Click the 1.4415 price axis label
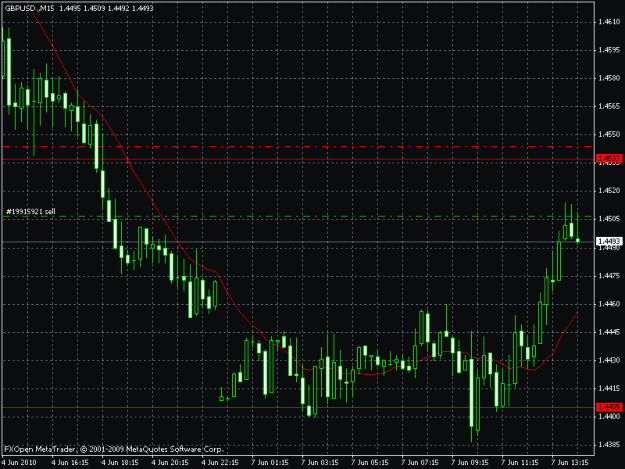This screenshot has height=469, width=625. 609,388
